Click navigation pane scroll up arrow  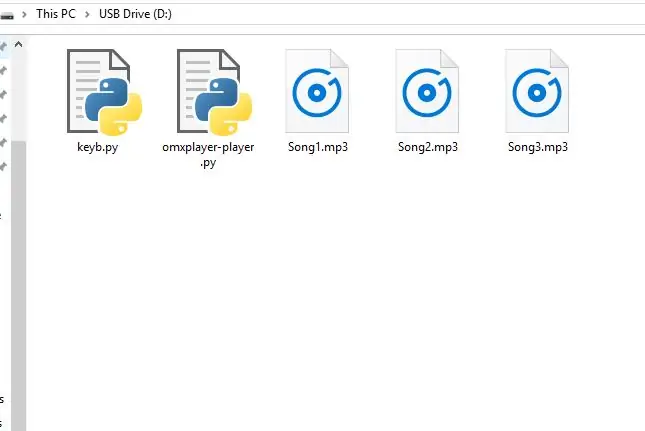pyautogui.click(x=19, y=44)
